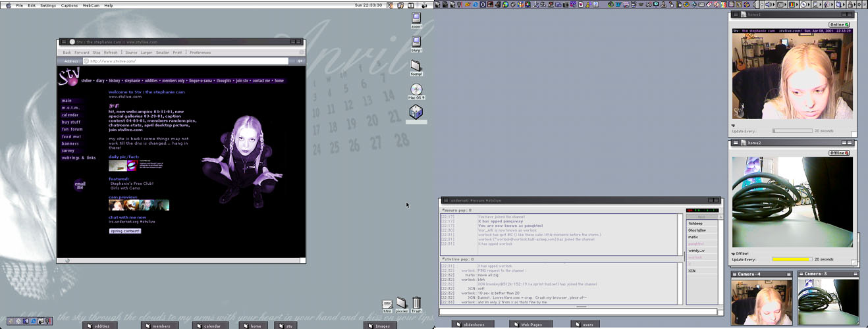The image size is (868, 329).
Task: Click the Trash icon
Action: [416, 303]
